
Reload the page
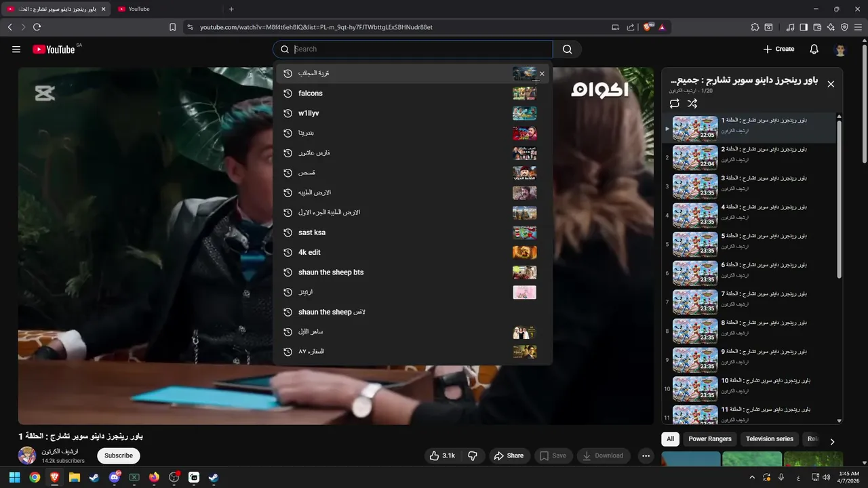pyautogui.click(x=37, y=27)
